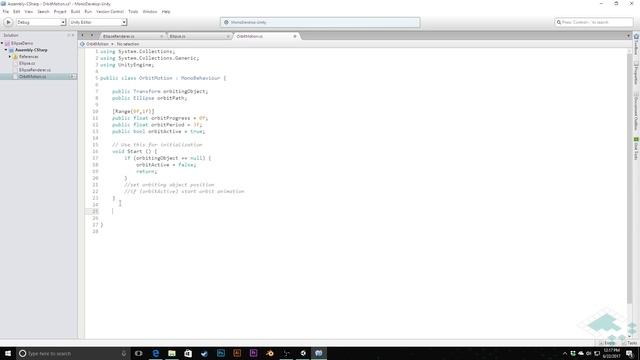Open Premiere Pro from the taskbar

pyautogui.click(x=253, y=353)
